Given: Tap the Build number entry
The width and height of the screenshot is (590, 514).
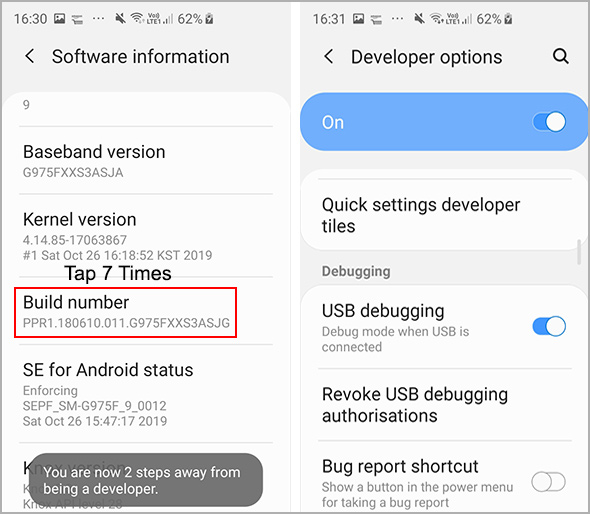Looking at the screenshot, I should [125, 312].
